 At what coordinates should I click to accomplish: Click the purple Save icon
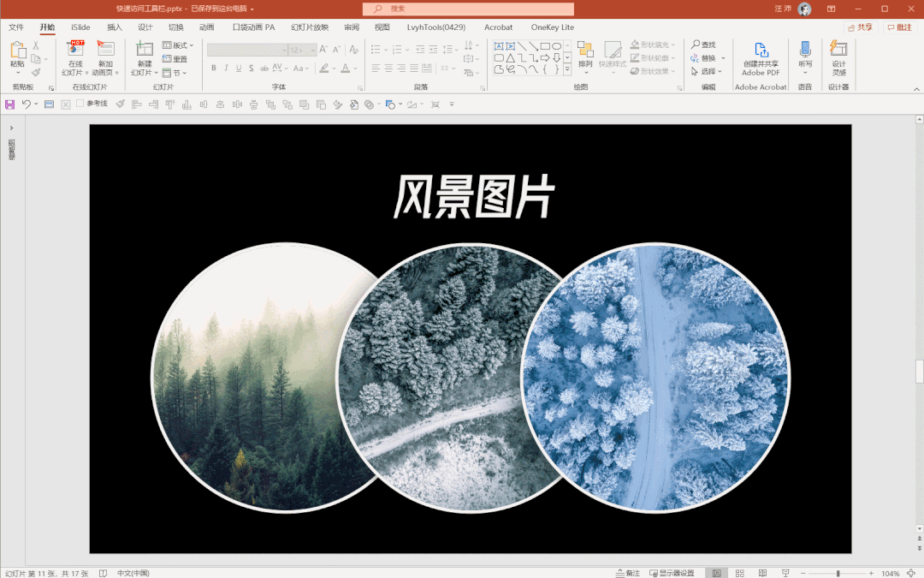[9, 104]
